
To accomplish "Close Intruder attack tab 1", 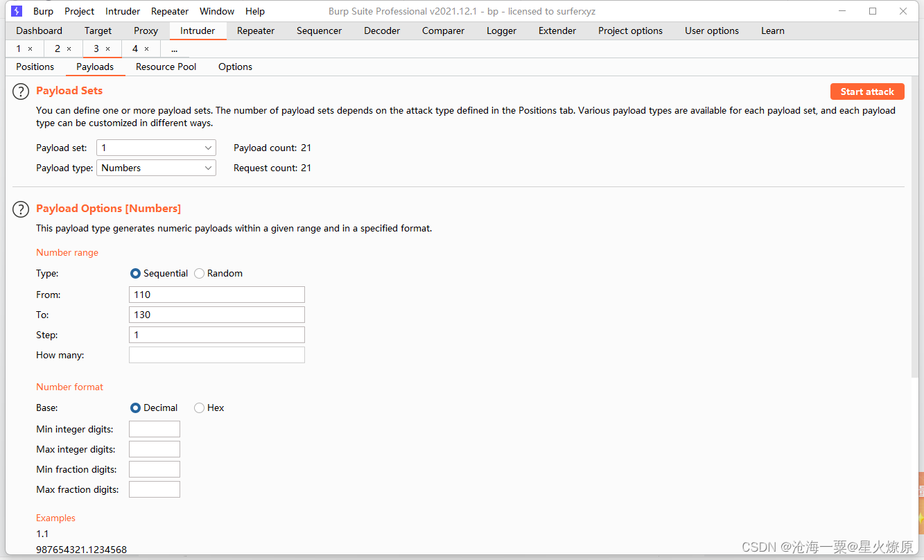I will click(30, 49).
